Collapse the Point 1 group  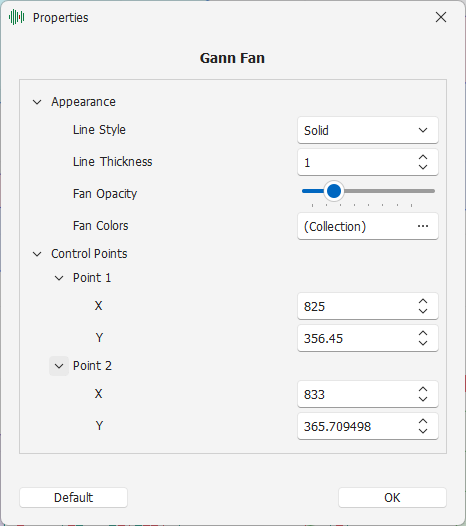click(59, 278)
